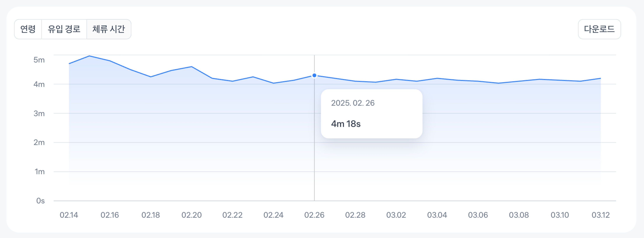Click the 0s y-axis label
644x238 pixels.
pyautogui.click(x=40, y=201)
